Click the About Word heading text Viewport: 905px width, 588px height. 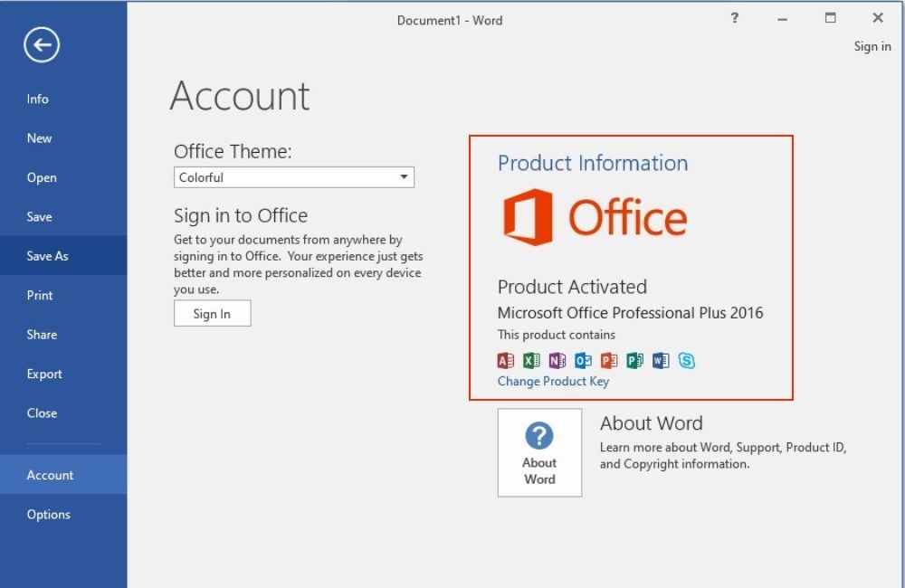coord(651,423)
